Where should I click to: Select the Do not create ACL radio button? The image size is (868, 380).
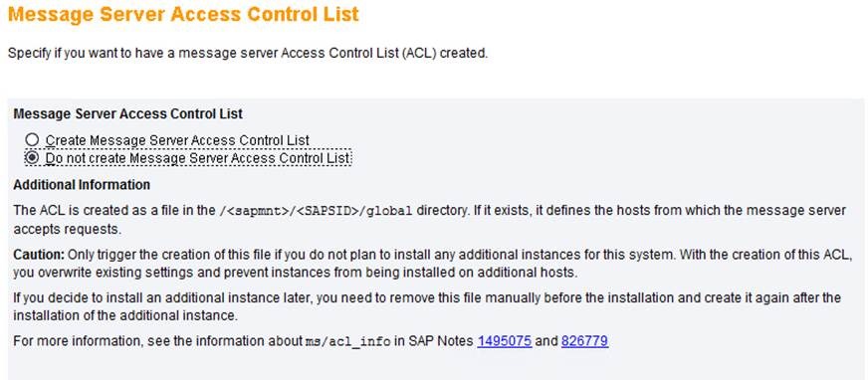(x=32, y=158)
